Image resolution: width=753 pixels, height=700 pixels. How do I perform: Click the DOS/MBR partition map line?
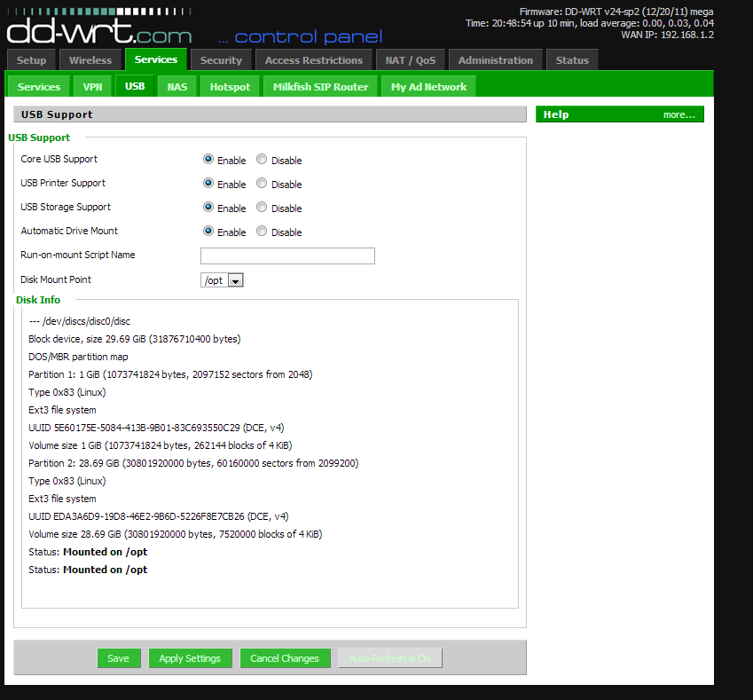tap(78, 357)
